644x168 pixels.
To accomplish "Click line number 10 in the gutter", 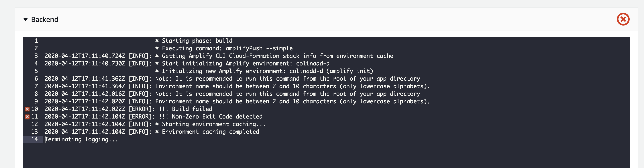I will [x=35, y=109].
